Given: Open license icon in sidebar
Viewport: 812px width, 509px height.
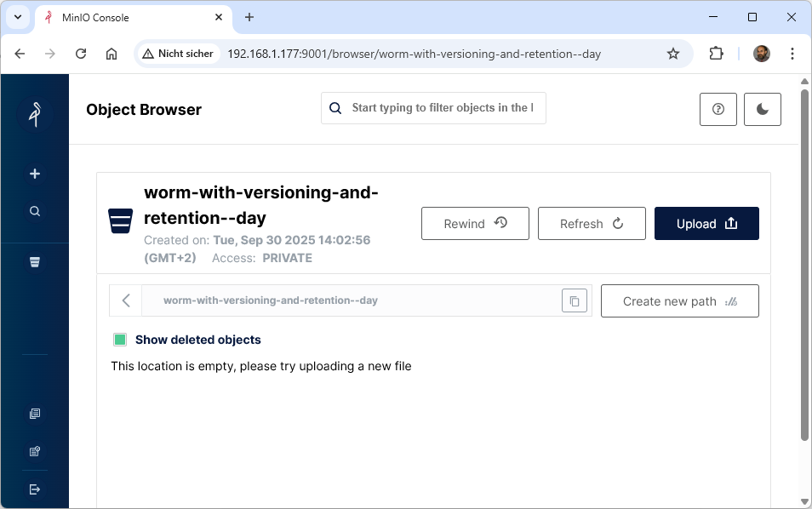Looking at the screenshot, I should point(35,451).
